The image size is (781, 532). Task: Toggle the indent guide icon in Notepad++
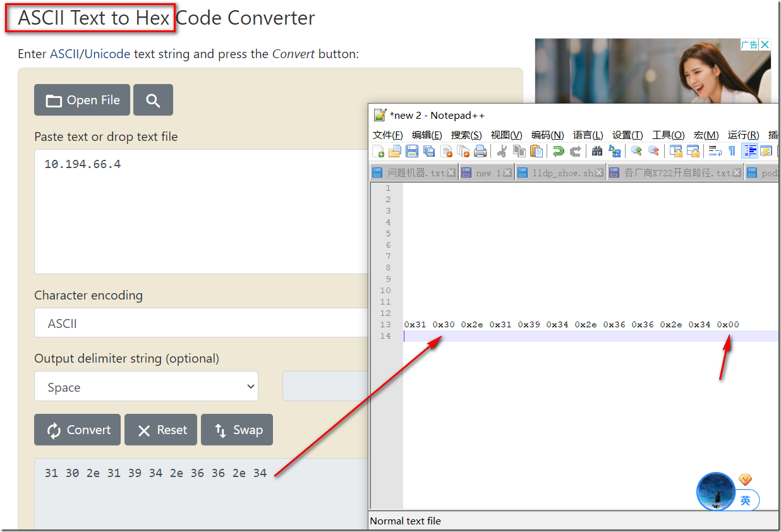750,151
